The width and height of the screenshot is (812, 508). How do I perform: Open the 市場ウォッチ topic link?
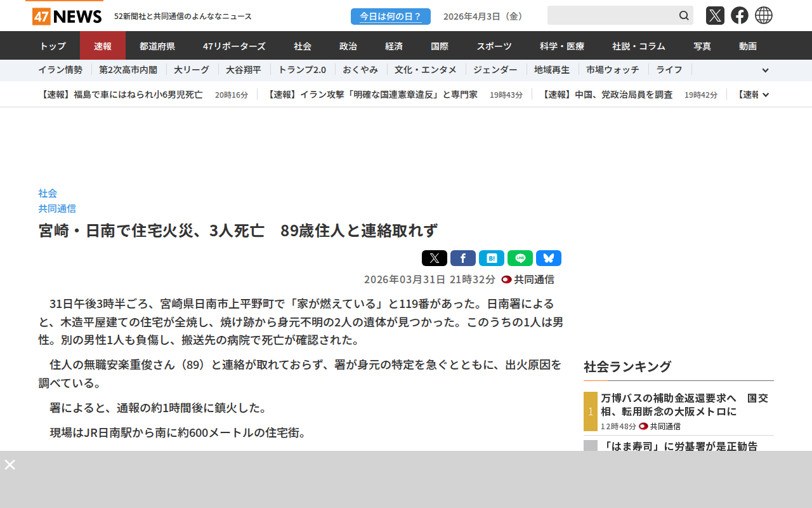(x=613, y=70)
